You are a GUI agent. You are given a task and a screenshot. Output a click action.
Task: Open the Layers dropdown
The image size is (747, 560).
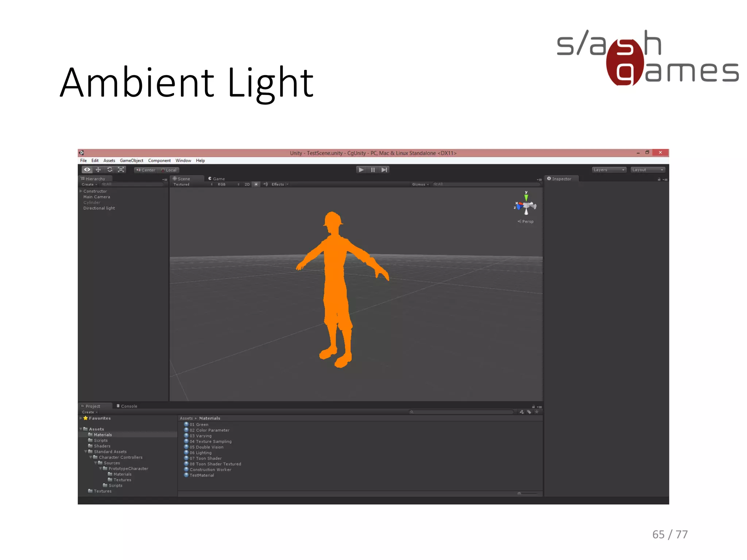point(608,170)
